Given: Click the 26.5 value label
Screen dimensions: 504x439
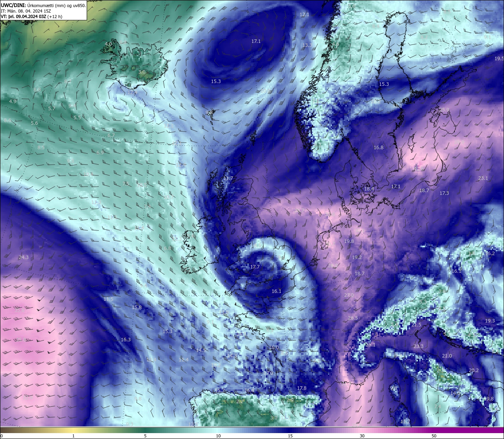Looking at the screenshot, I should click(x=353, y=318).
